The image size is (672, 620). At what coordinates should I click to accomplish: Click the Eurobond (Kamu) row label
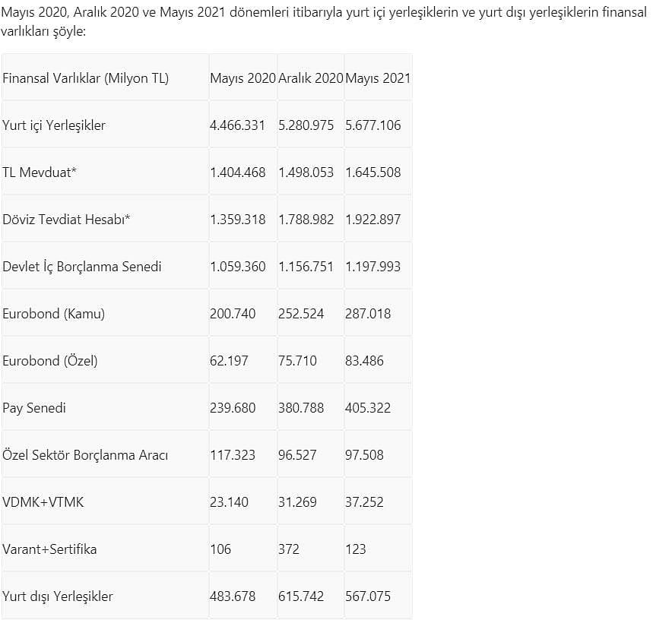tap(53, 314)
